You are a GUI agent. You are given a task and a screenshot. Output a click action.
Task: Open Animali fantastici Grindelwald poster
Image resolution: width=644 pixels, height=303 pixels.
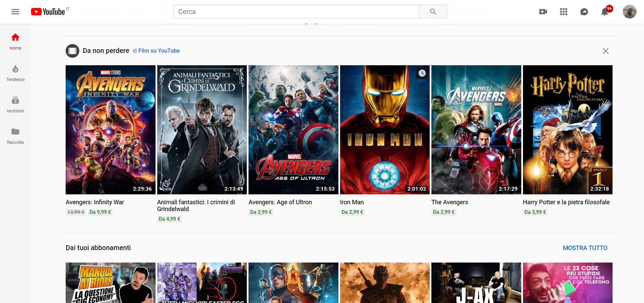[202, 130]
